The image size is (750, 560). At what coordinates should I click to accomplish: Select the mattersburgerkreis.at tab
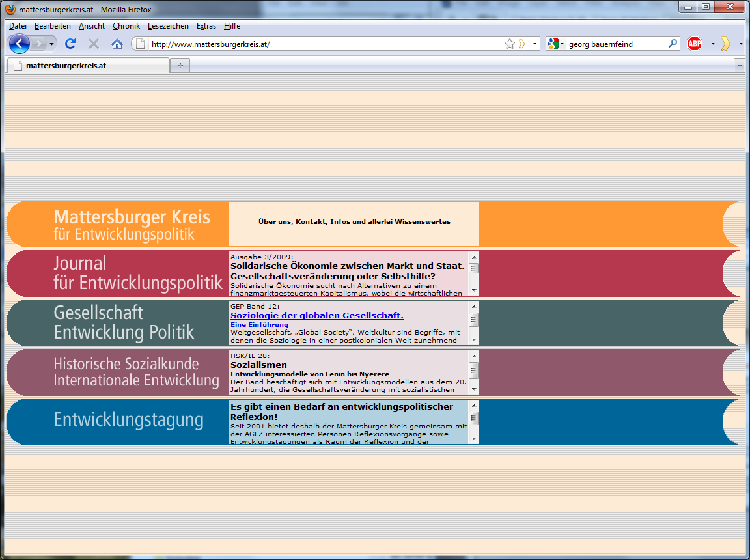point(88,66)
